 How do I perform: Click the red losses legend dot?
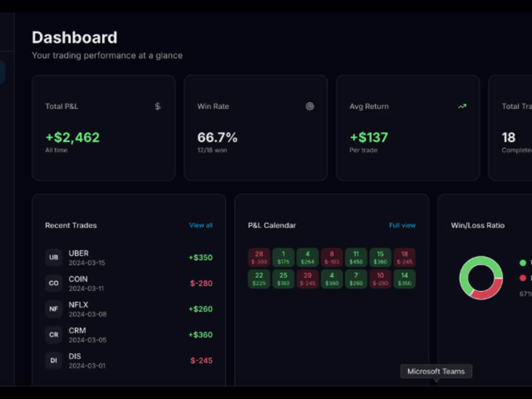coord(523,278)
